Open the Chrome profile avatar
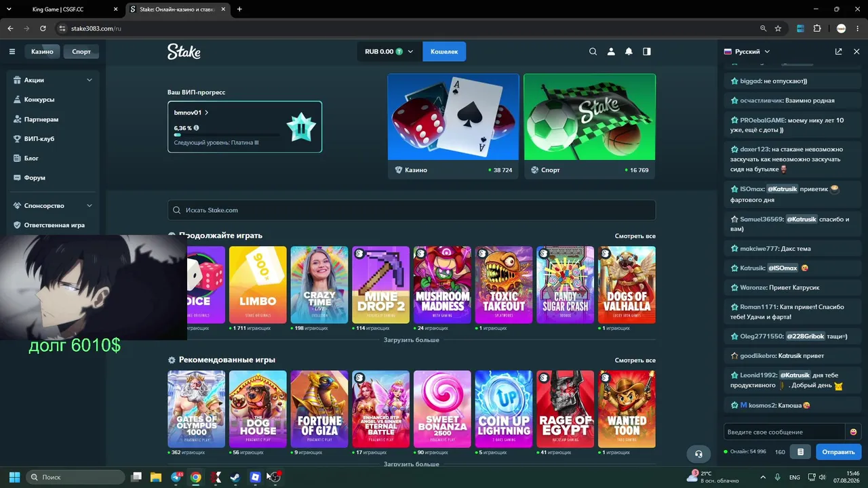Viewport: 868px width, 488px height. point(842,28)
